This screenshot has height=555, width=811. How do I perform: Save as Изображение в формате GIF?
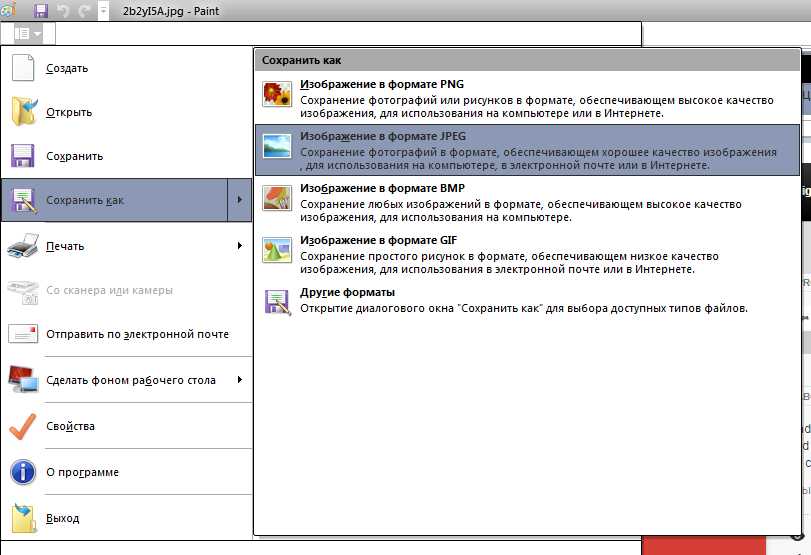click(x=527, y=254)
